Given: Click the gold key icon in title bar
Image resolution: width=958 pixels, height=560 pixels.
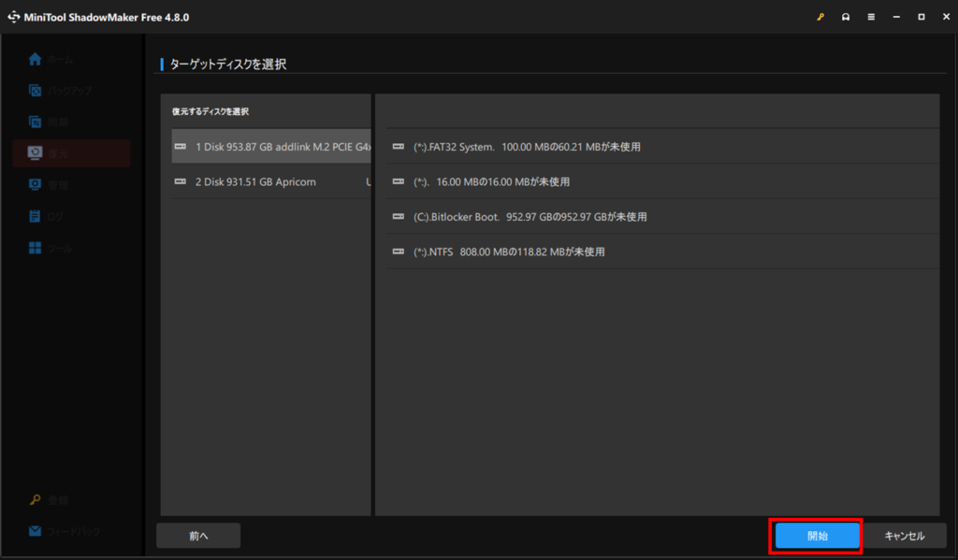Looking at the screenshot, I should point(820,17).
